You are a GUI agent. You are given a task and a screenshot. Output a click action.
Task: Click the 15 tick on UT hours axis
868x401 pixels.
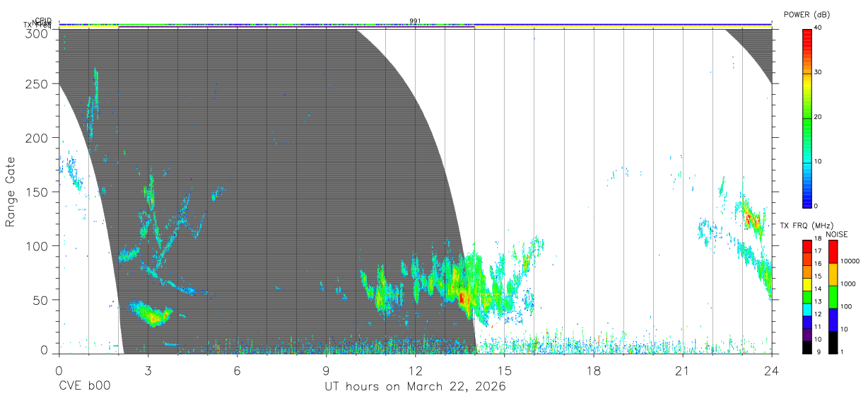tap(505, 371)
